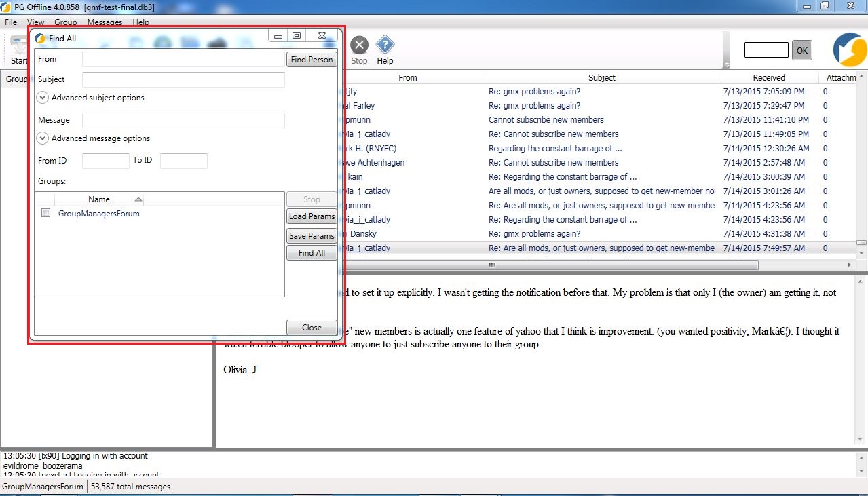Focus the Subject input field
Screen dimensions: 868x496
[x=183, y=79]
